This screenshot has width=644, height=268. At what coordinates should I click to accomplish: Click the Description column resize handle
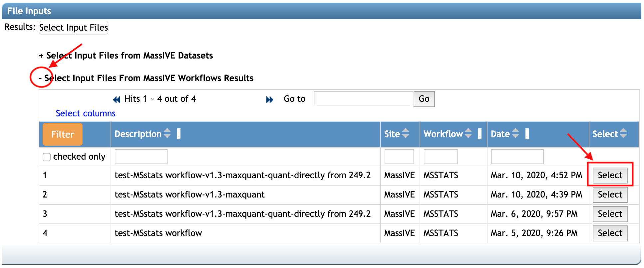pos(179,134)
